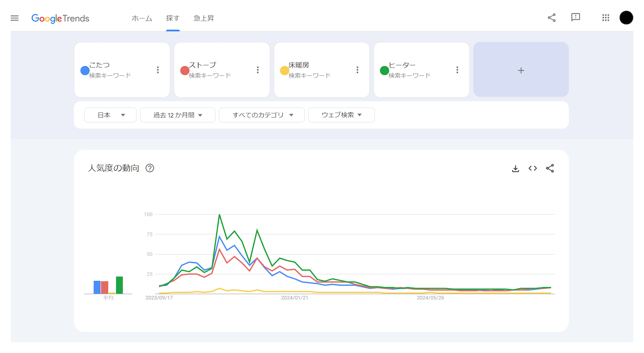This screenshot has height=353, width=644.
Task: Open the 急上昇 tab
Action: tap(204, 18)
